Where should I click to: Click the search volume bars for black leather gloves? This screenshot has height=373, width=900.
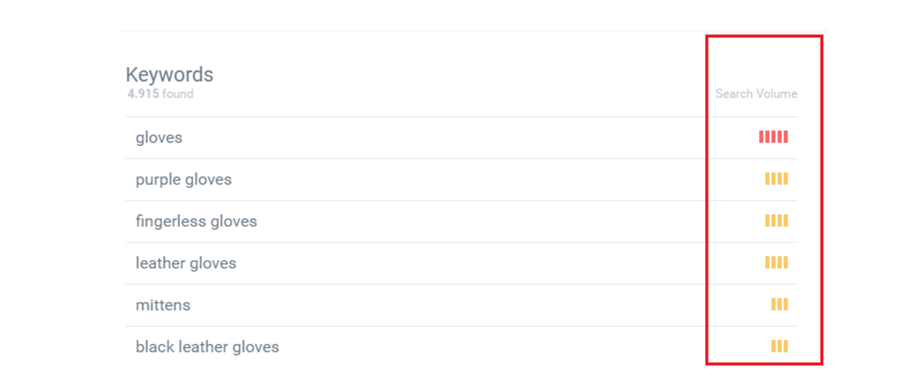pos(779,346)
